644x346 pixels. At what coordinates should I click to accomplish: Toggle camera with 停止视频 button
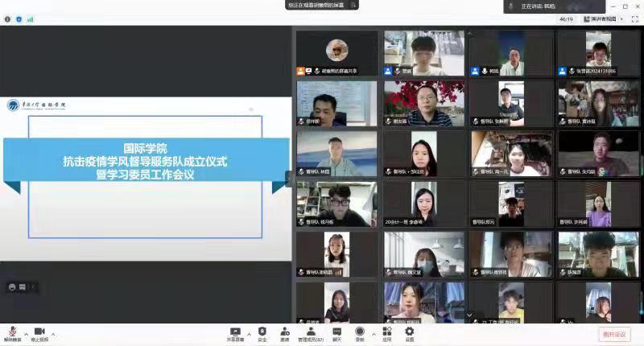point(39,332)
